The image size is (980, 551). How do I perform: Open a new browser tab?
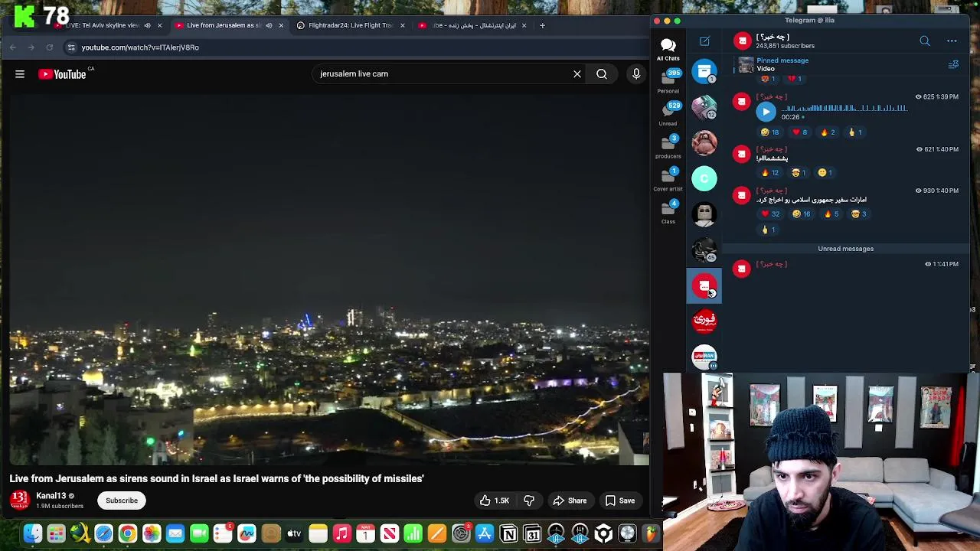click(542, 25)
